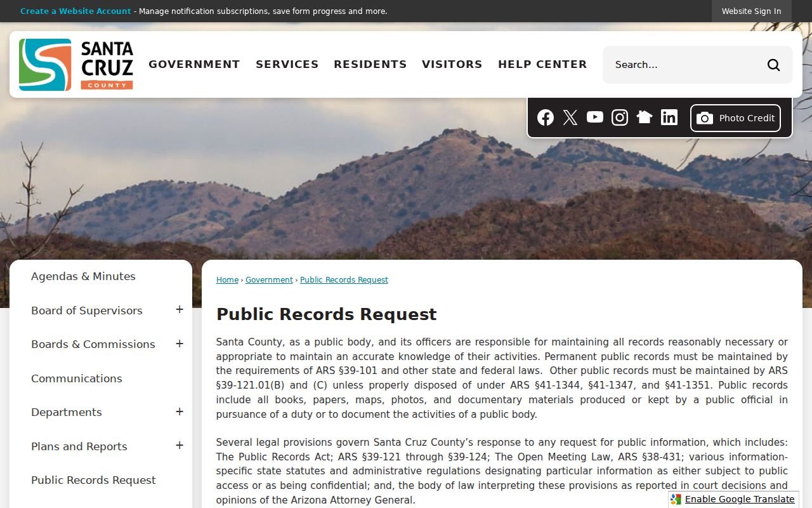
Task: Open Board of Supervisors sidebar link
Action: pyautogui.click(x=87, y=311)
